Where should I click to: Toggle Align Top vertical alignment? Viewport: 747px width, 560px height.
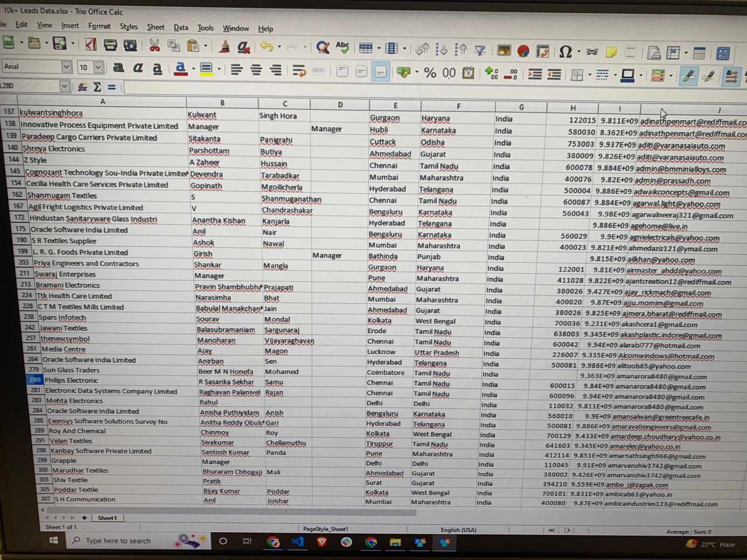click(342, 71)
